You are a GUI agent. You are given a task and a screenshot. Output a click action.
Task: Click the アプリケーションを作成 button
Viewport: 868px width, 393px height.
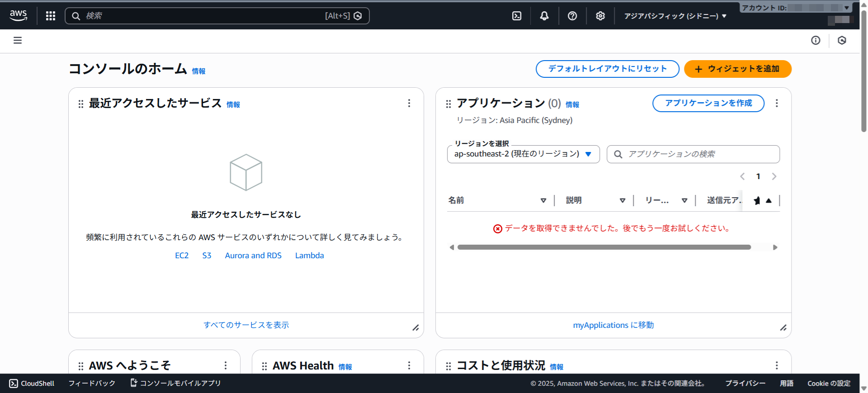[708, 103]
